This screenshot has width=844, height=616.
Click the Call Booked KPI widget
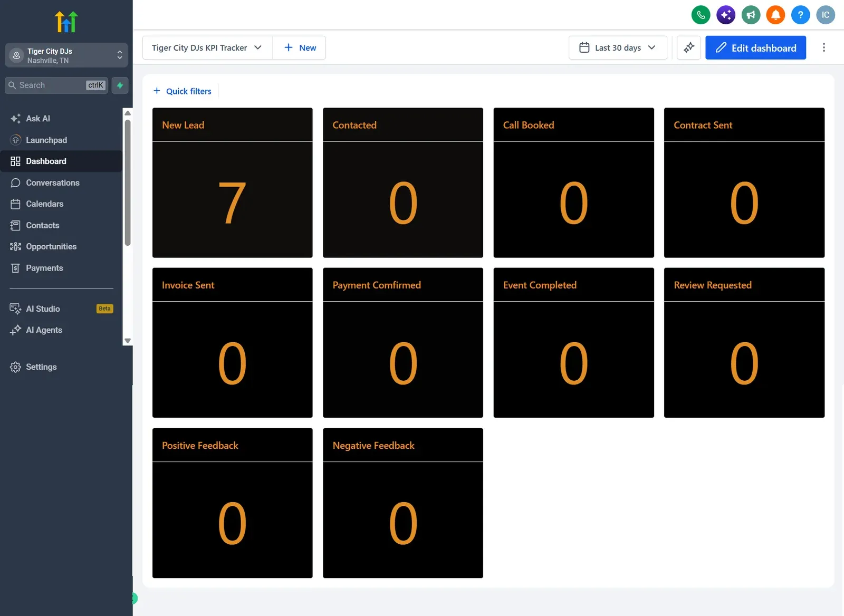point(573,182)
